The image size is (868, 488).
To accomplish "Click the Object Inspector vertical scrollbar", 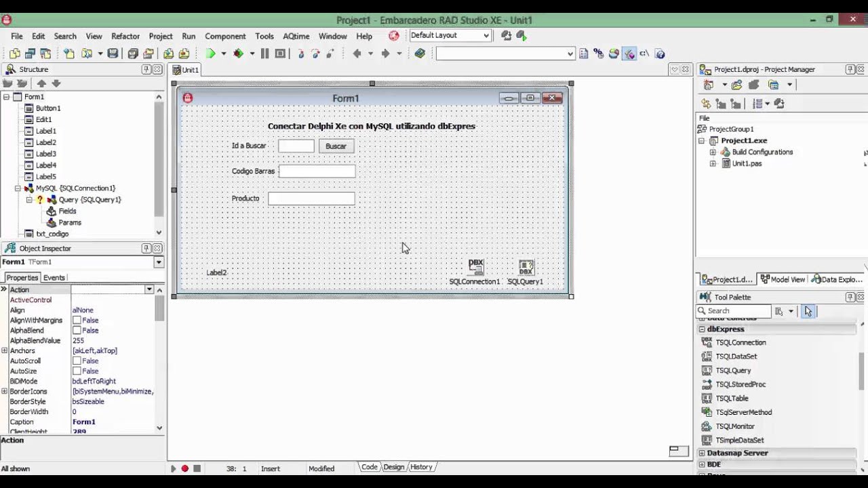I will [159, 359].
